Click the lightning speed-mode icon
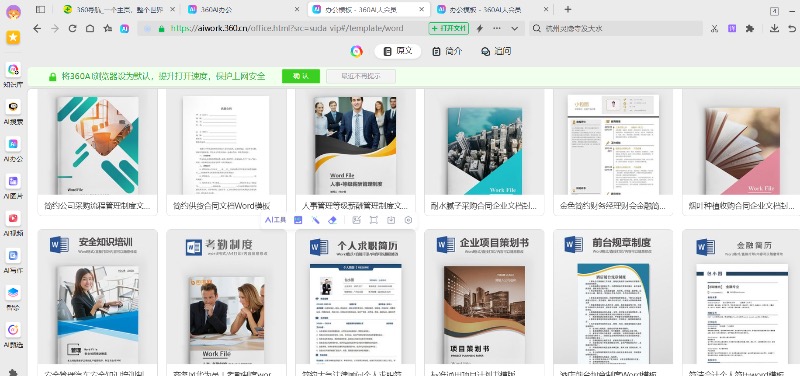The height and width of the screenshot is (376, 800). click(480, 29)
